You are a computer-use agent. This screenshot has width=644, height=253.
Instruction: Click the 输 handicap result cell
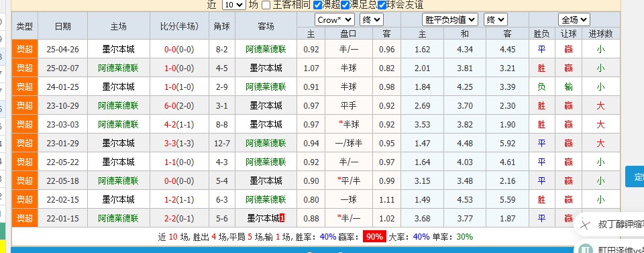point(568,87)
